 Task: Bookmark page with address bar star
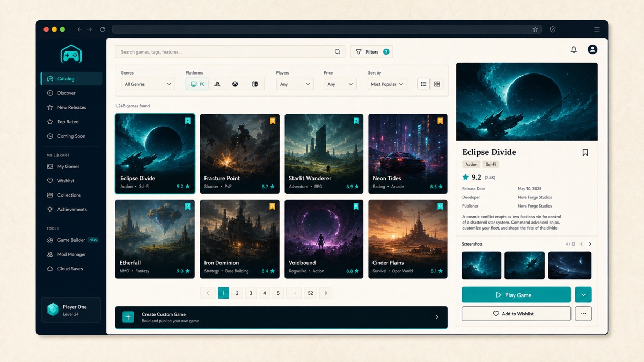pyautogui.click(x=535, y=29)
